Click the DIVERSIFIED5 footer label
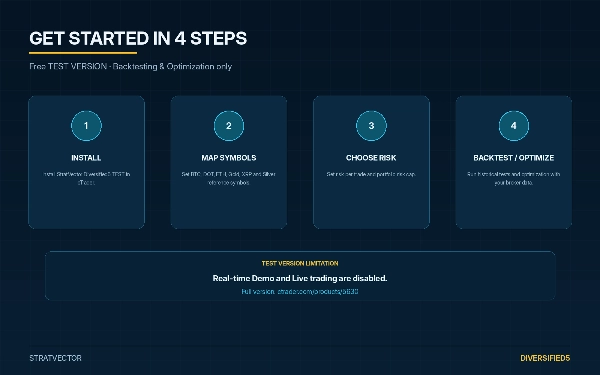 click(x=545, y=358)
